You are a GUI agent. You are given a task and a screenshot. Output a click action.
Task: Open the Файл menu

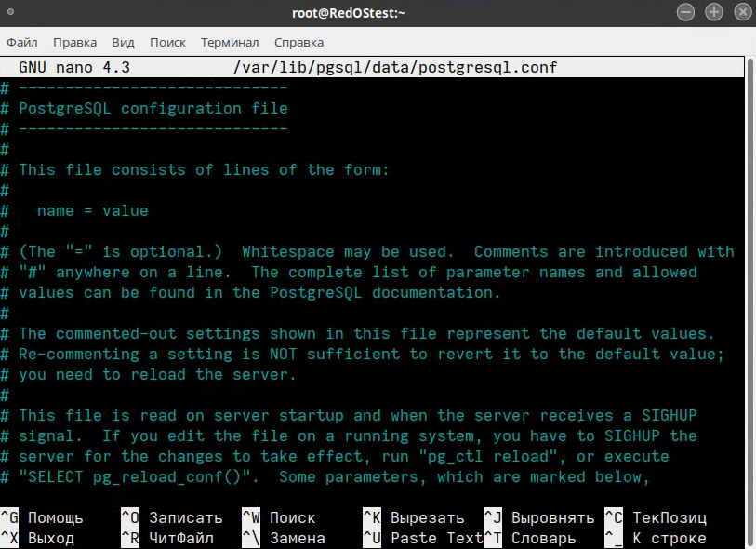21,42
